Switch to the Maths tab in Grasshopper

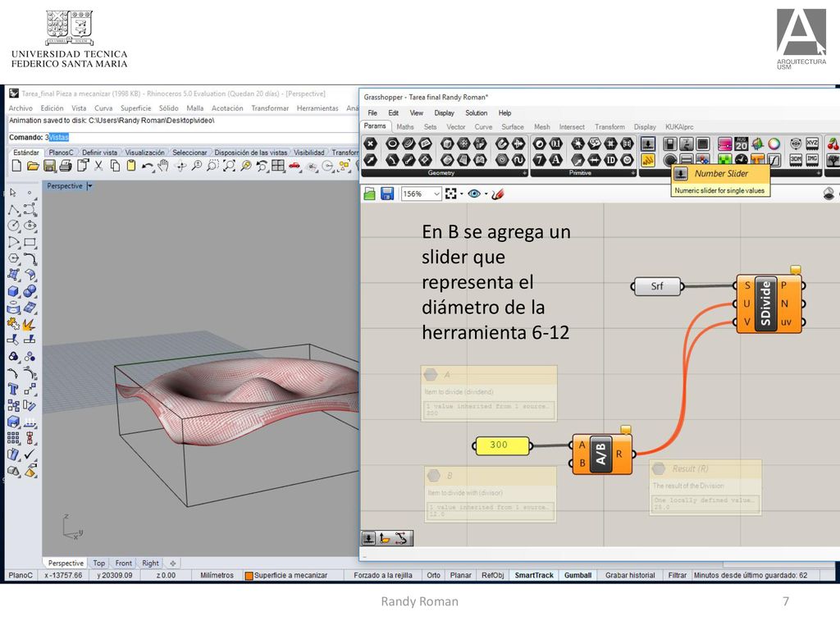405,126
